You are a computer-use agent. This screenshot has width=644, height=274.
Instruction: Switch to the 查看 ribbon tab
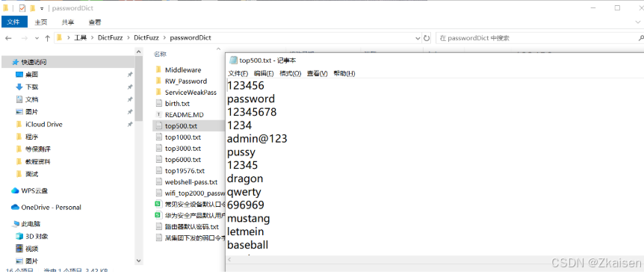click(95, 22)
